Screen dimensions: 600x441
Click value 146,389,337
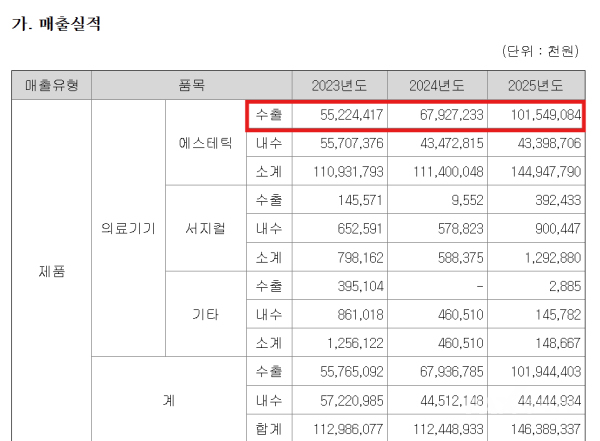pos(546,429)
